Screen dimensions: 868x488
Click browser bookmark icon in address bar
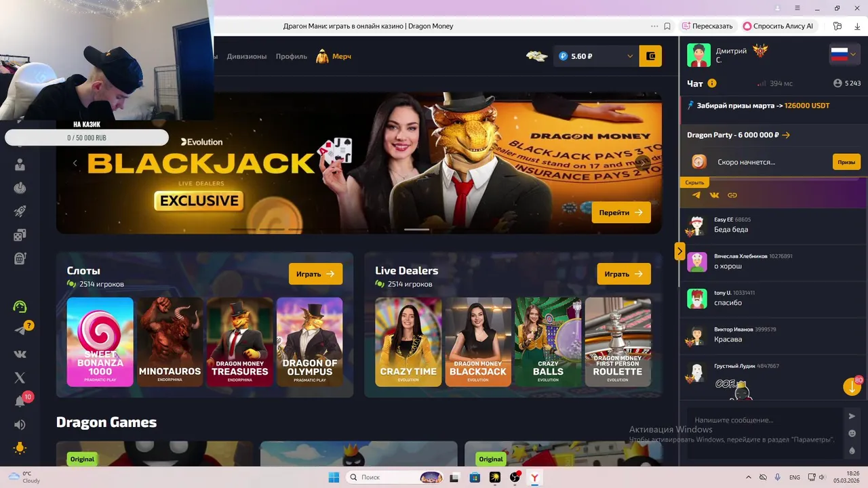pos(667,26)
